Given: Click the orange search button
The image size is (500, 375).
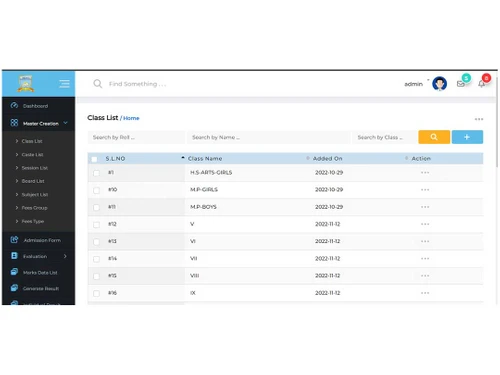Looking at the screenshot, I should pyautogui.click(x=434, y=137).
